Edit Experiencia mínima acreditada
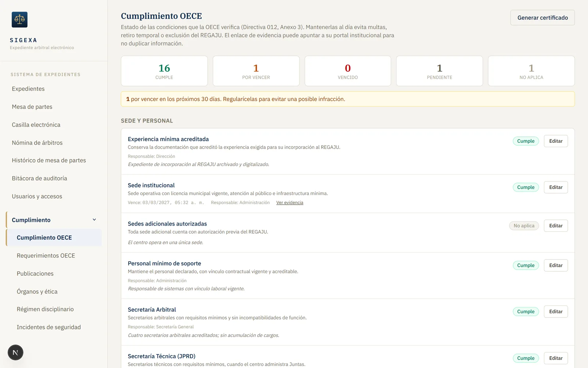The image size is (588, 368). pos(556,141)
